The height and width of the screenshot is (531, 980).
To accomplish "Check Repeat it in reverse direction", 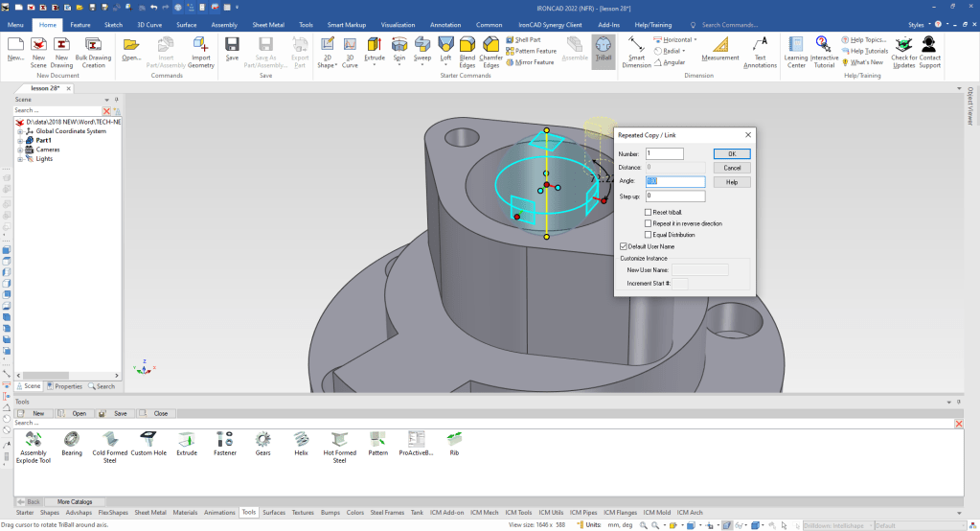I will pos(649,223).
